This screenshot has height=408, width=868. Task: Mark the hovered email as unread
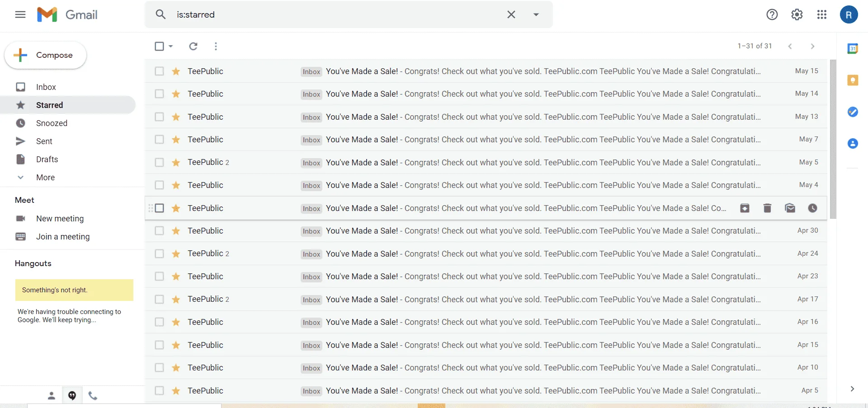coord(790,208)
